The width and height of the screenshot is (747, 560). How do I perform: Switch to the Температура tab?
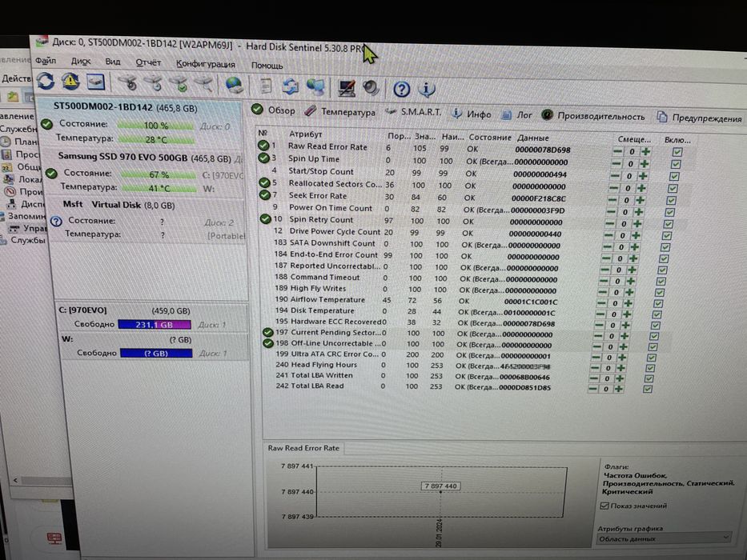[340, 112]
